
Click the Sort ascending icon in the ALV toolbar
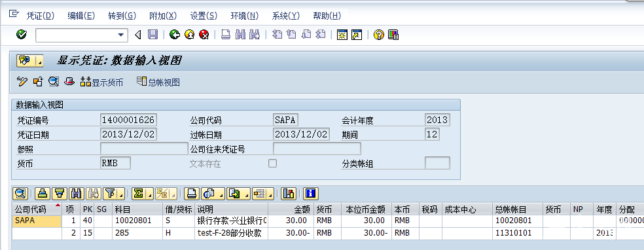(x=43, y=193)
